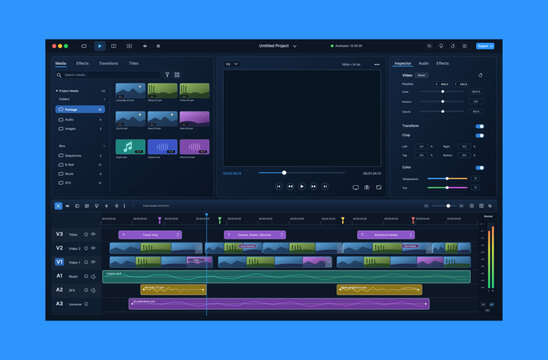Mute the A2 SFX track speaker
The width and height of the screenshot is (548, 360).
click(x=93, y=290)
